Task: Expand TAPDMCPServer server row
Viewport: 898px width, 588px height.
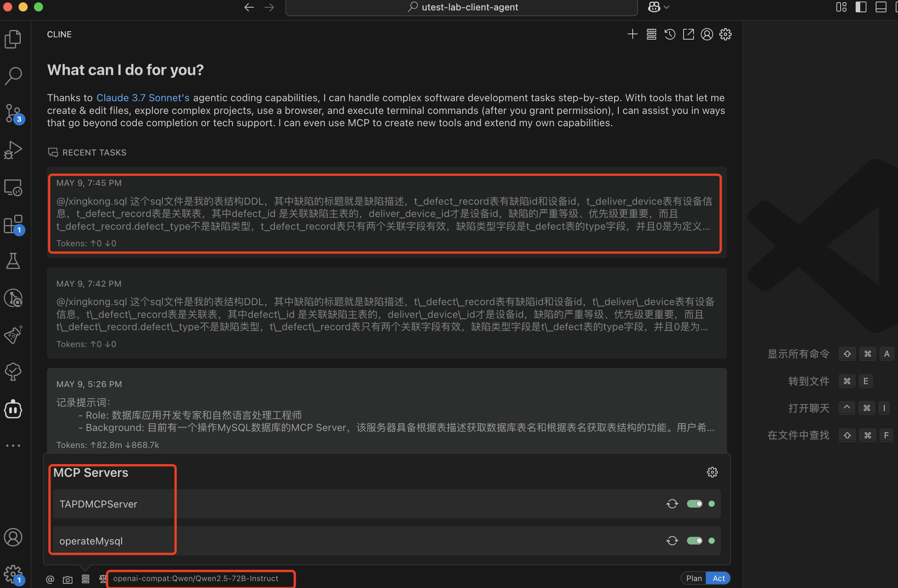Action: tap(98, 504)
